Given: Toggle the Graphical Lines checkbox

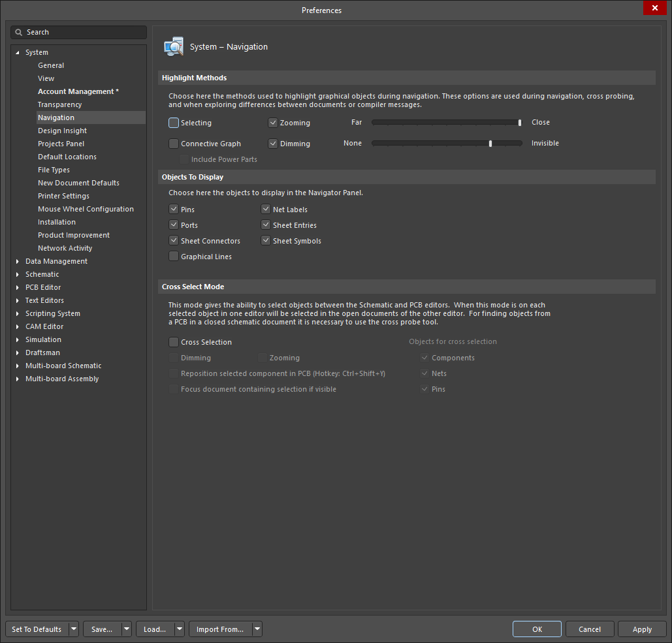Looking at the screenshot, I should (x=174, y=257).
